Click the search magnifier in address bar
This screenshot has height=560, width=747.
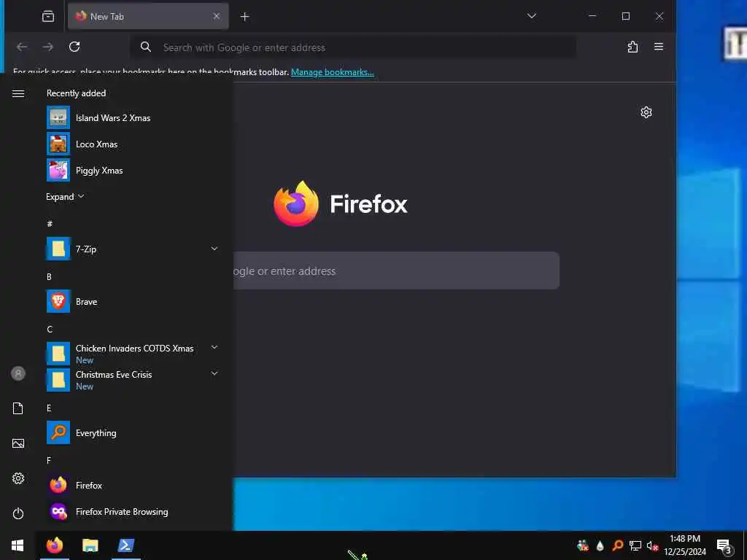point(146,47)
